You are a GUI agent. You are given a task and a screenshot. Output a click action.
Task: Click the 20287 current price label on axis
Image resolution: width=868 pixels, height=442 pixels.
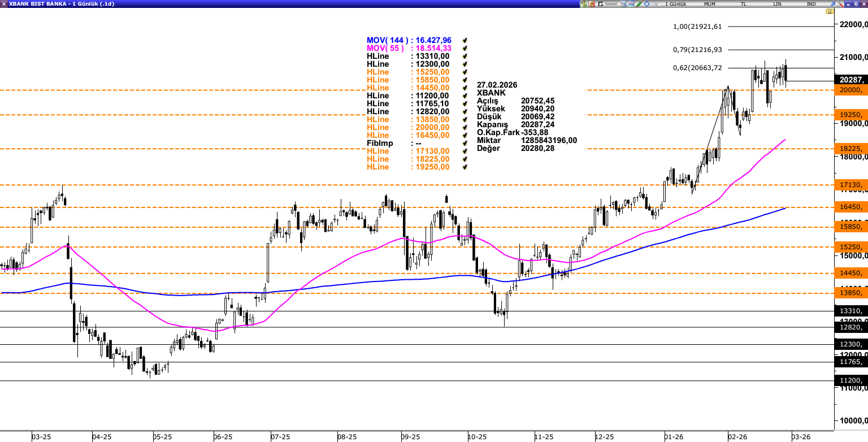click(850, 80)
